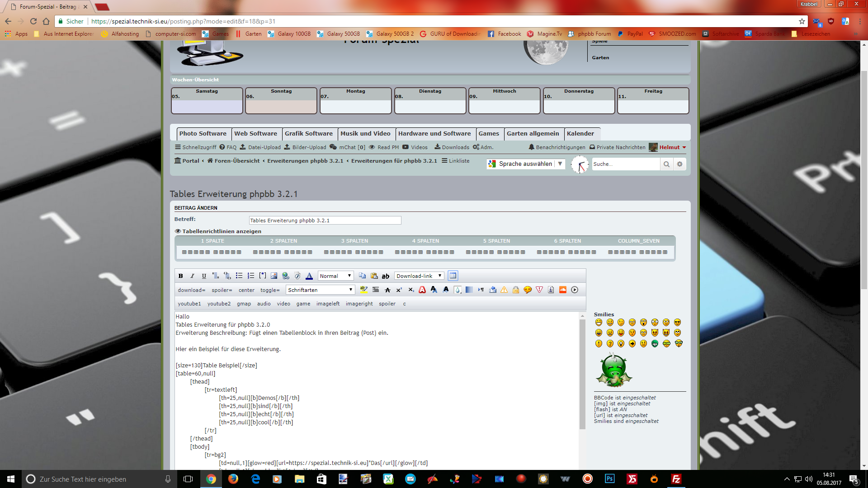Open the Normal font size dropdown
Viewport: 868px width, 488px height.
tap(335, 276)
